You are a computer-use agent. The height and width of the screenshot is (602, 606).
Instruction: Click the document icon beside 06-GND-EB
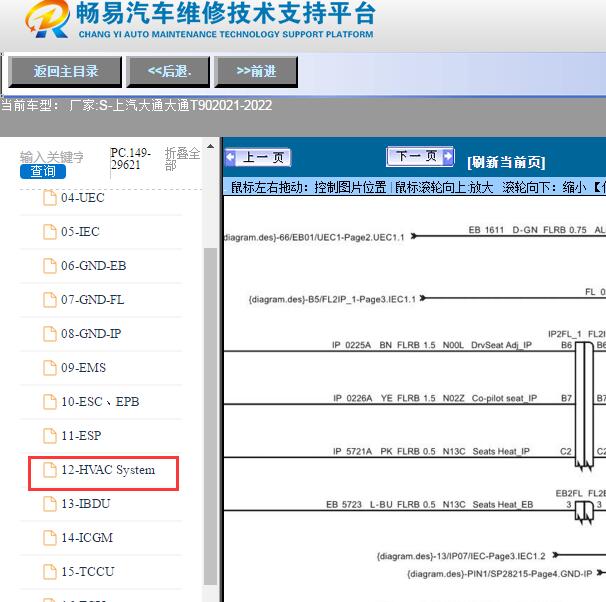(x=49, y=266)
